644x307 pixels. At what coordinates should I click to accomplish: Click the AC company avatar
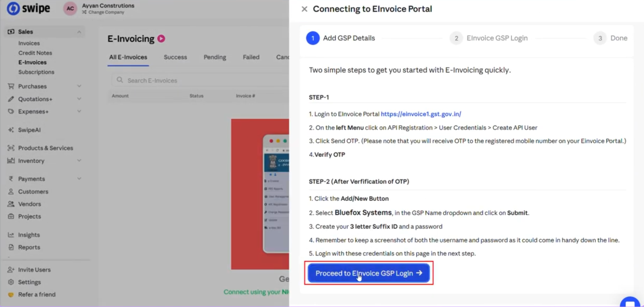pyautogui.click(x=70, y=8)
